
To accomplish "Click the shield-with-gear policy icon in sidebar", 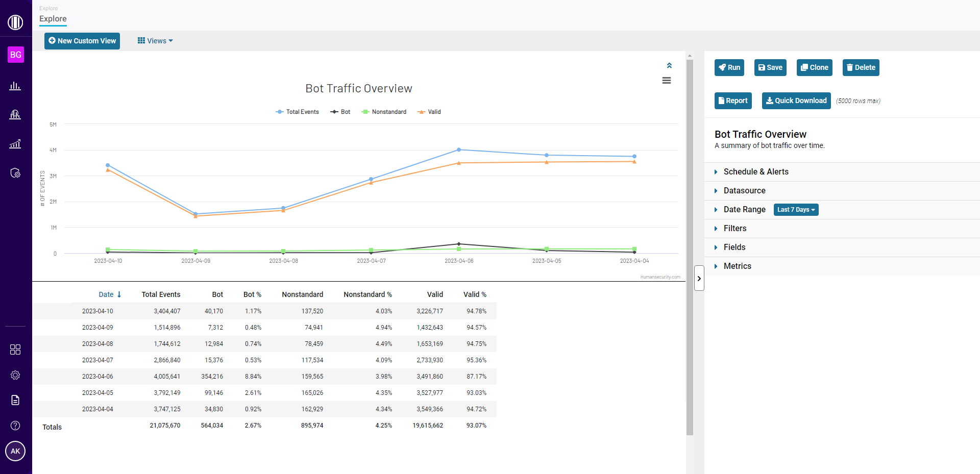I will pyautogui.click(x=15, y=173).
